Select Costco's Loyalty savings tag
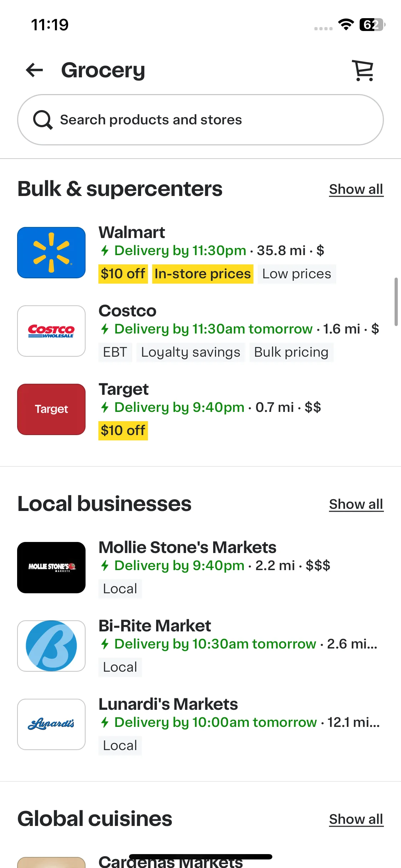 [x=191, y=352]
